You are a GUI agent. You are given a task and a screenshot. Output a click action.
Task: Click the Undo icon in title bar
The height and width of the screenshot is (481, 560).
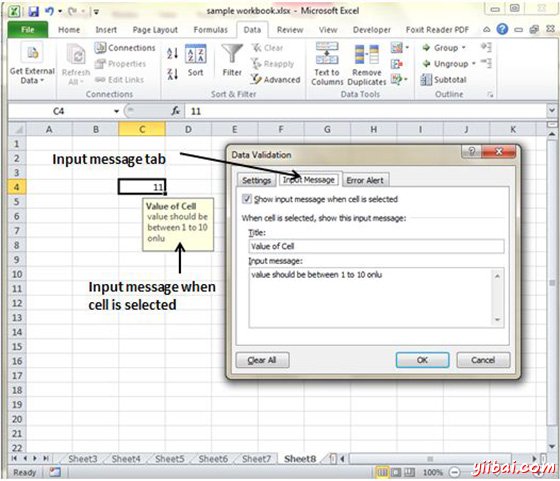(49, 11)
